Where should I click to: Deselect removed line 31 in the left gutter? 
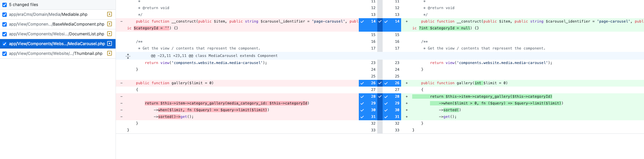coord(368,117)
